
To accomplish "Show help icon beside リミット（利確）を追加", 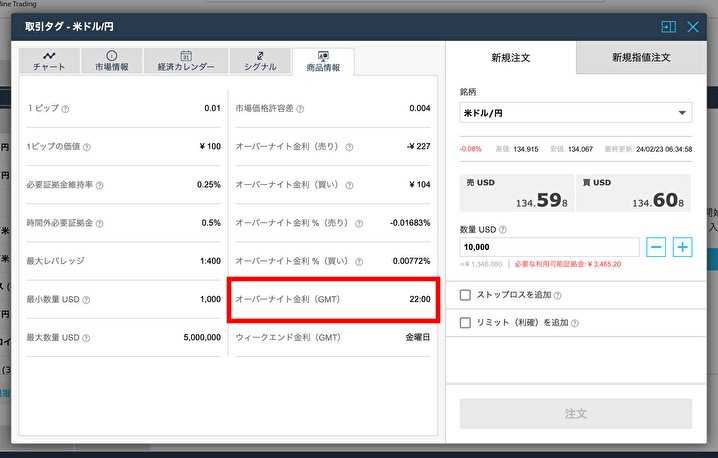I will 575,323.
